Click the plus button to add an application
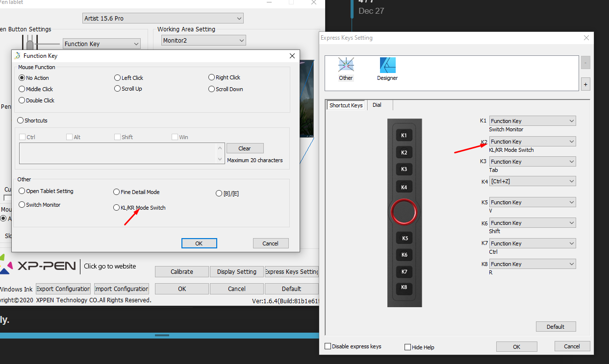The width and height of the screenshot is (609, 364). coord(585,84)
